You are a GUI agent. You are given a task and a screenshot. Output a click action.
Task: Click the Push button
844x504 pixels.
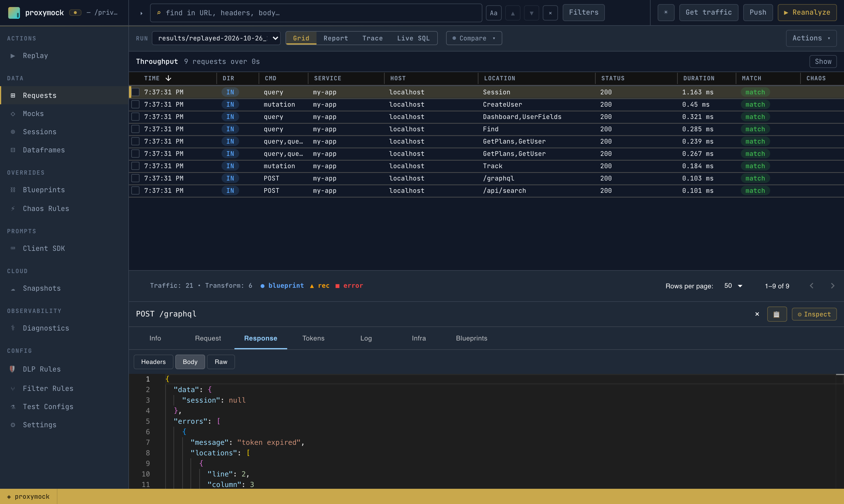point(758,13)
